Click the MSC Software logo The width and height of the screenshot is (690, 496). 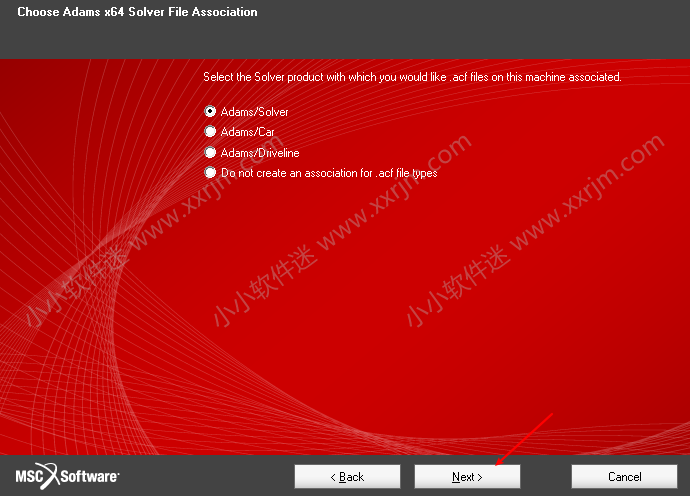point(67,476)
